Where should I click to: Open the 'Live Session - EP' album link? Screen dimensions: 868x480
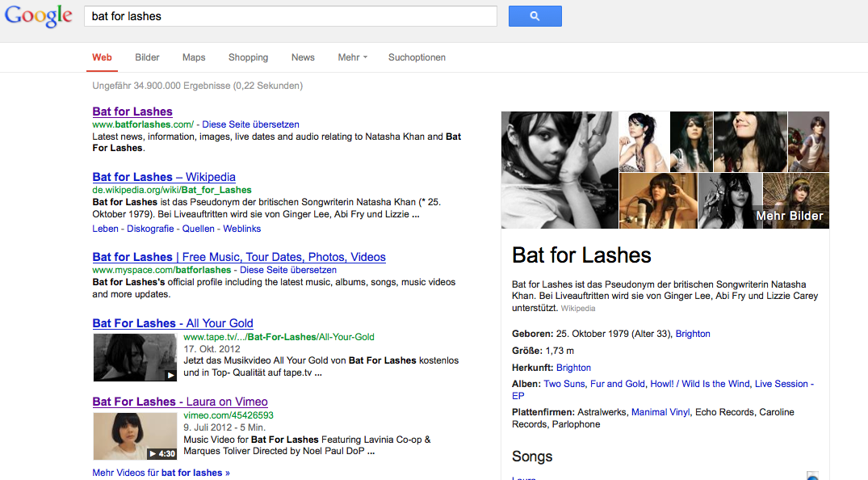(x=663, y=389)
